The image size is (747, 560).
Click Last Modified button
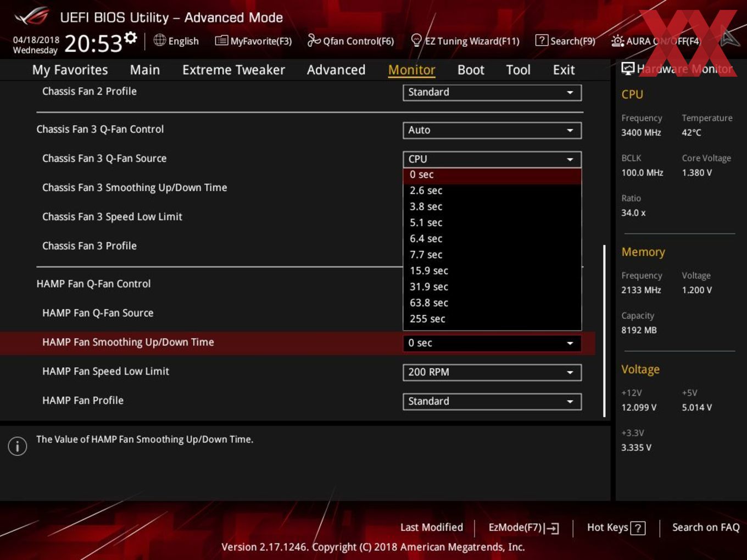tap(431, 527)
